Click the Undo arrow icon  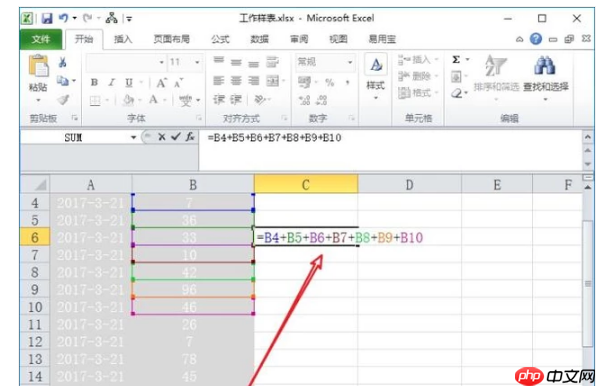point(63,18)
